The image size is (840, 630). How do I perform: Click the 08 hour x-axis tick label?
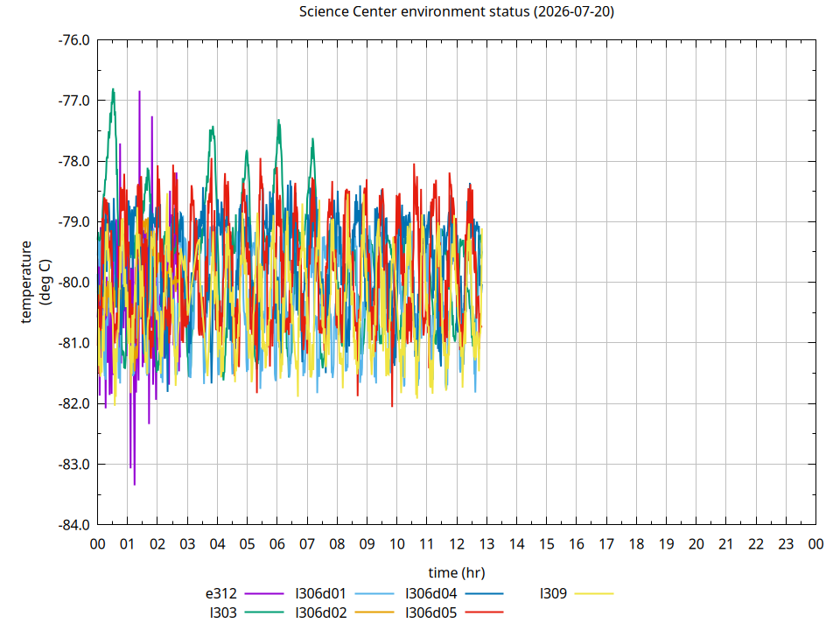click(x=337, y=544)
